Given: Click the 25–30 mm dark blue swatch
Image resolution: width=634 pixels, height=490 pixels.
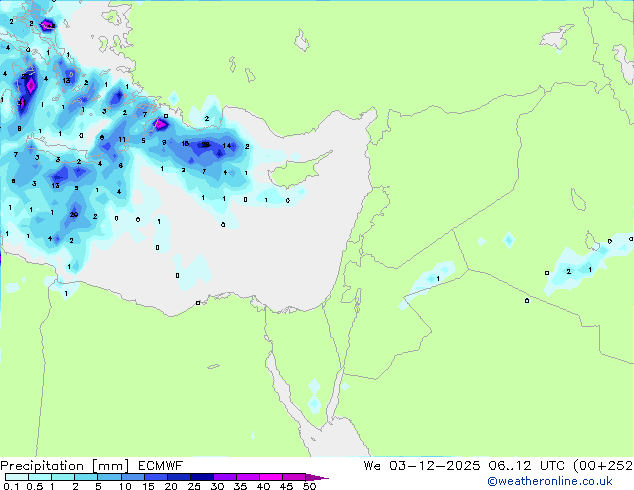Looking at the screenshot, I should click(x=201, y=477).
